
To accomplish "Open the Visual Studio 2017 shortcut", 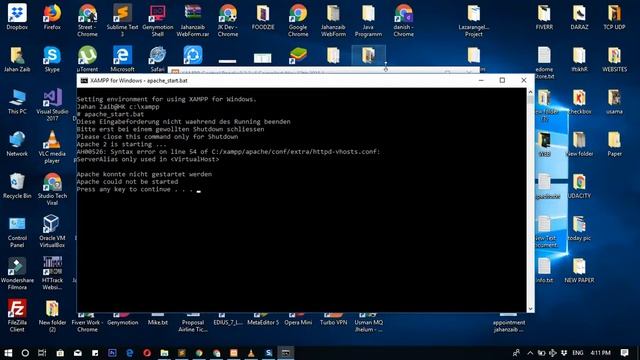I will pyautogui.click(x=52, y=105).
